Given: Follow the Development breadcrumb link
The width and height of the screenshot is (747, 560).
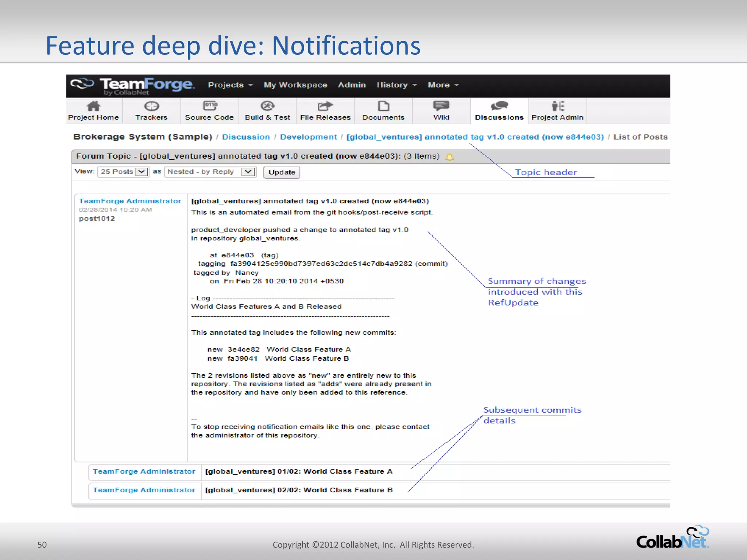Looking at the screenshot, I should [x=309, y=137].
